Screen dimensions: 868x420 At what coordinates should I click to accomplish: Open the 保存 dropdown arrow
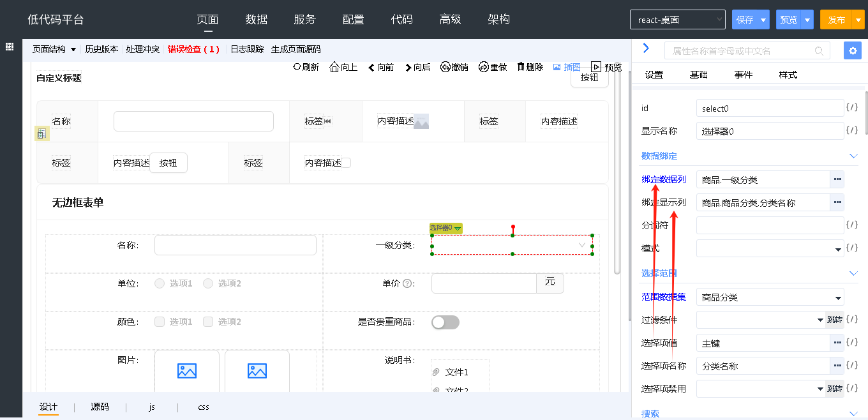(x=763, y=20)
